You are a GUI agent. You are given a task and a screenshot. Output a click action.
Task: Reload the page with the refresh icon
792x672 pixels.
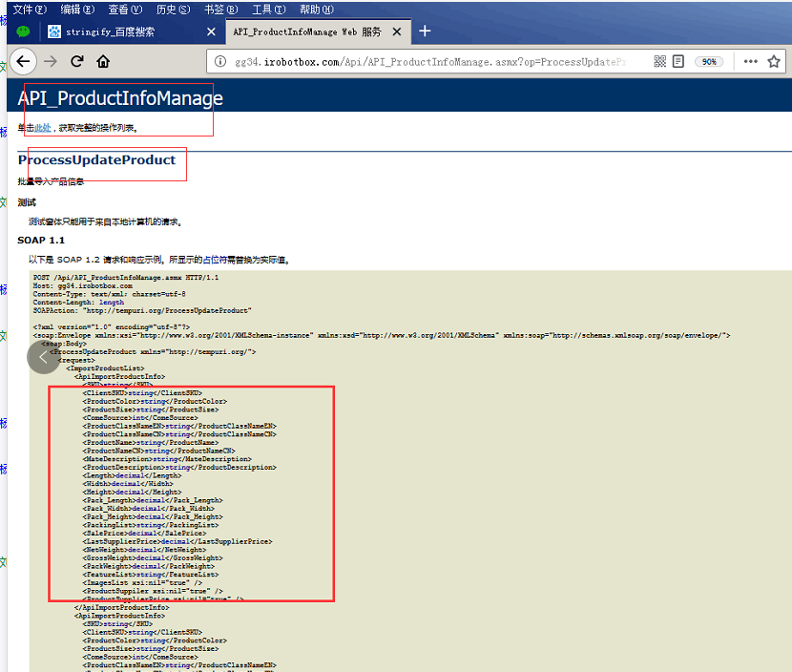tap(76, 62)
